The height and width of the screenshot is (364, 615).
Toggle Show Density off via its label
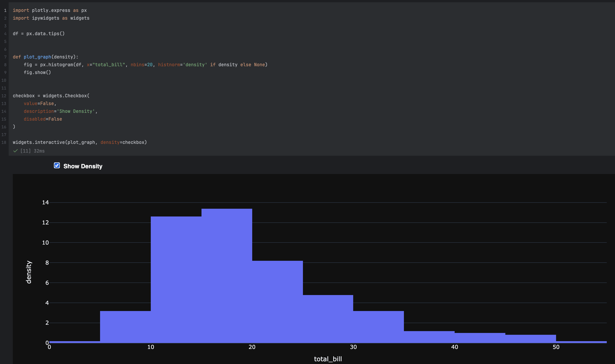pyautogui.click(x=83, y=166)
